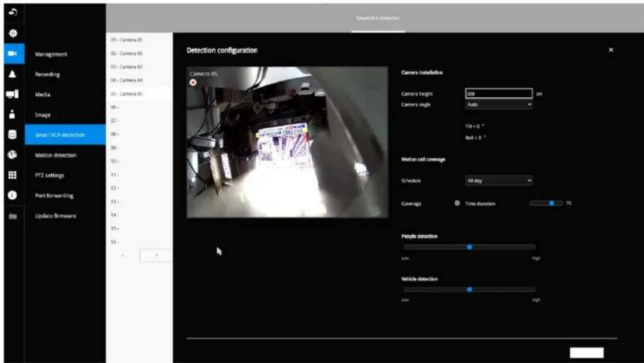The image size is (644, 363).
Task: Adjust the Vehicle detection sensitivity slider
Action: tap(469, 289)
